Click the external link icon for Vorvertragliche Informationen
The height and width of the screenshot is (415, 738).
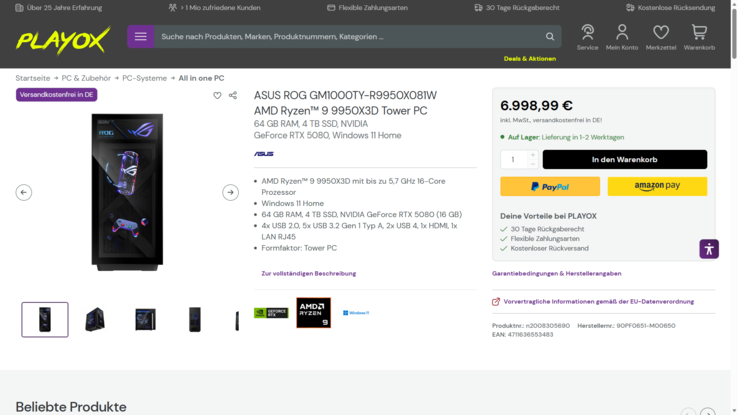coord(496,302)
